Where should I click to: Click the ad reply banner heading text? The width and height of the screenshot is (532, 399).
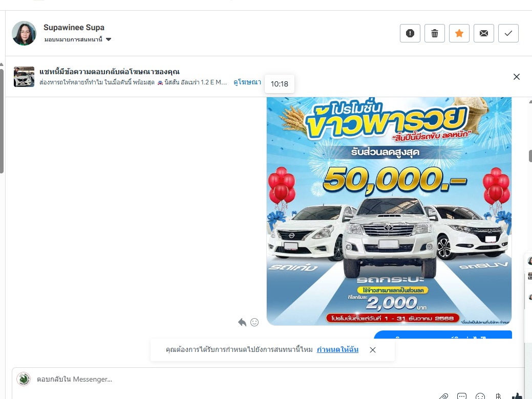110,72
